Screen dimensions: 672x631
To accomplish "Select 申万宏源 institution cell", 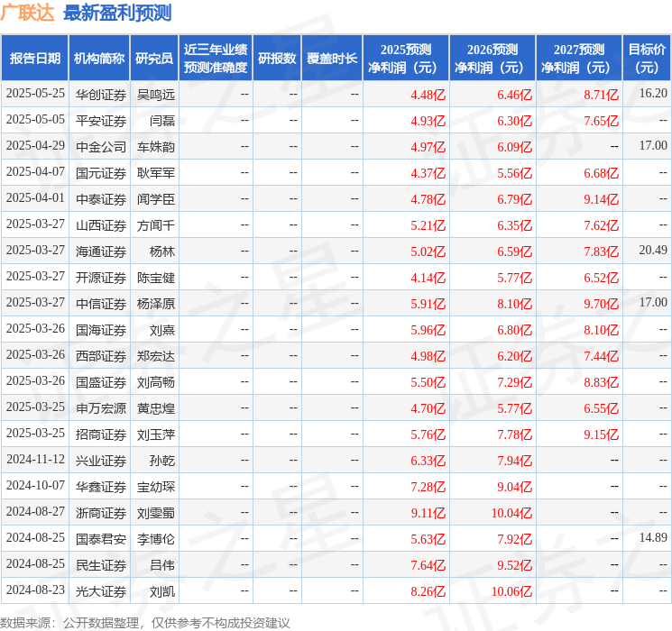I will coord(101,408).
